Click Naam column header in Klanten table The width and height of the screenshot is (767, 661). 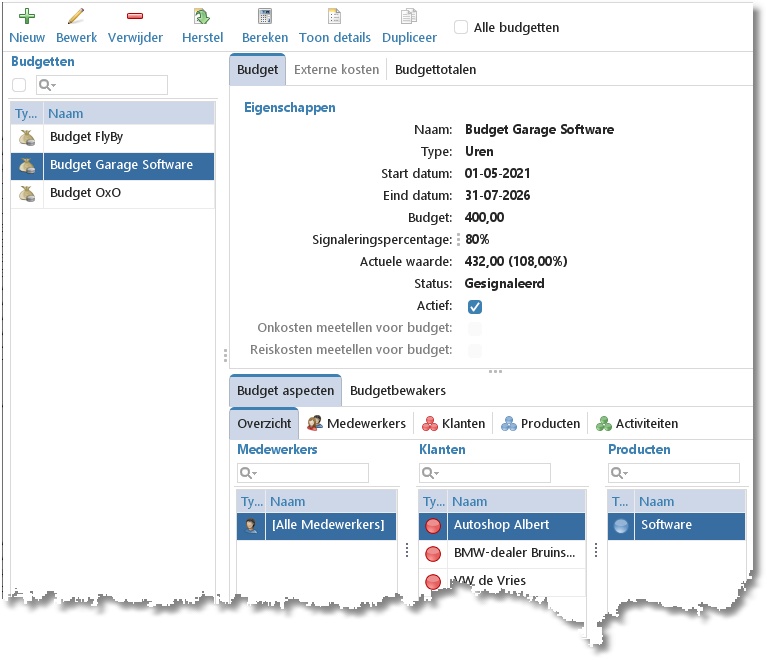pyautogui.click(x=516, y=501)
